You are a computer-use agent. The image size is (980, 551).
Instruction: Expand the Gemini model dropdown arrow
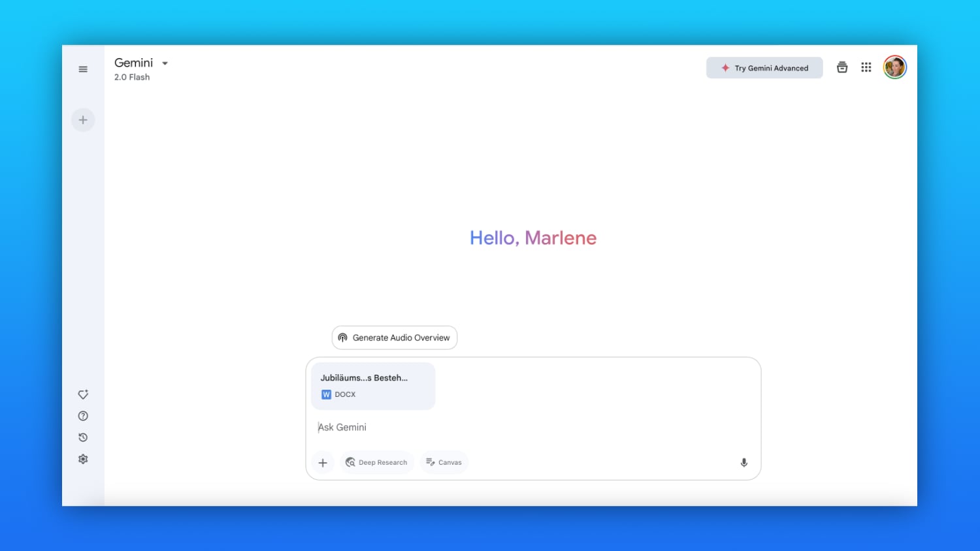165,63
